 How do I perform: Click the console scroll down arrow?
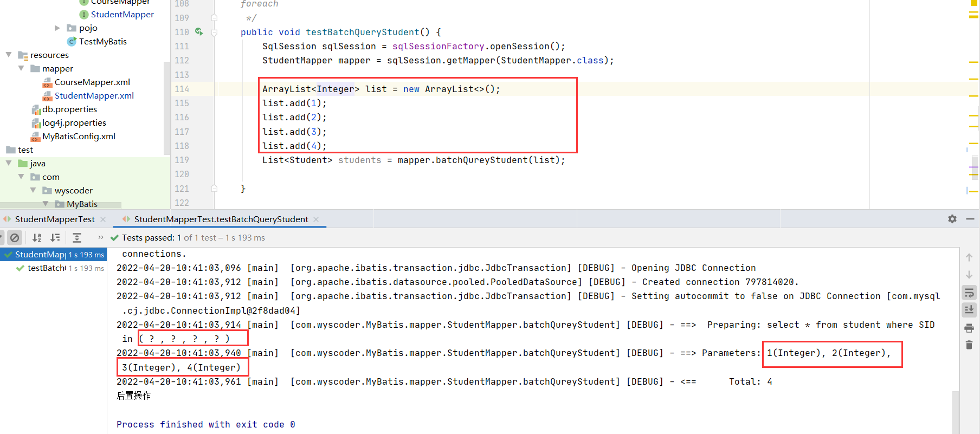pos(969,275)
